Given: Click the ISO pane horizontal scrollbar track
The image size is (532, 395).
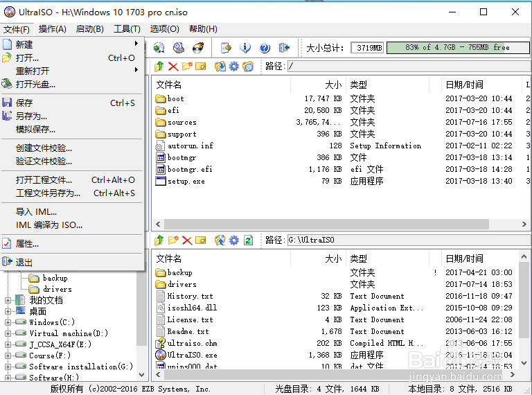Looking at the screenshot, I should pos(340,224).
